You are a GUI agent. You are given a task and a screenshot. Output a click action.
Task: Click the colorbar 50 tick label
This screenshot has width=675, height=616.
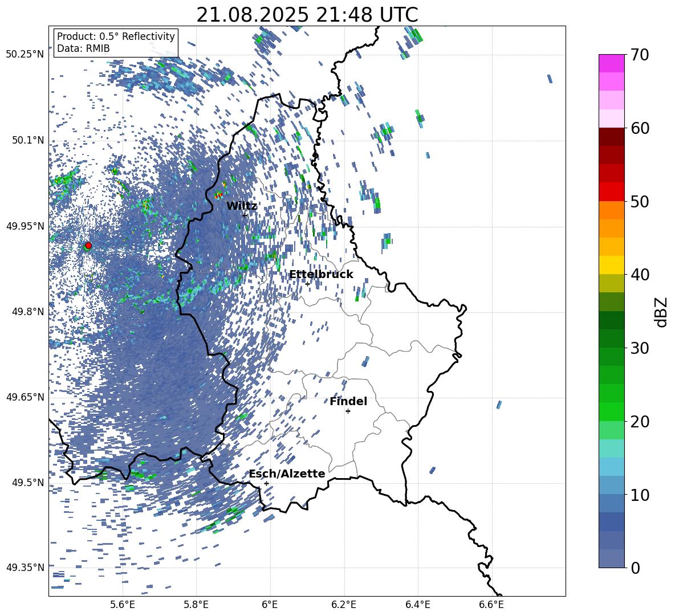(640, 201)
